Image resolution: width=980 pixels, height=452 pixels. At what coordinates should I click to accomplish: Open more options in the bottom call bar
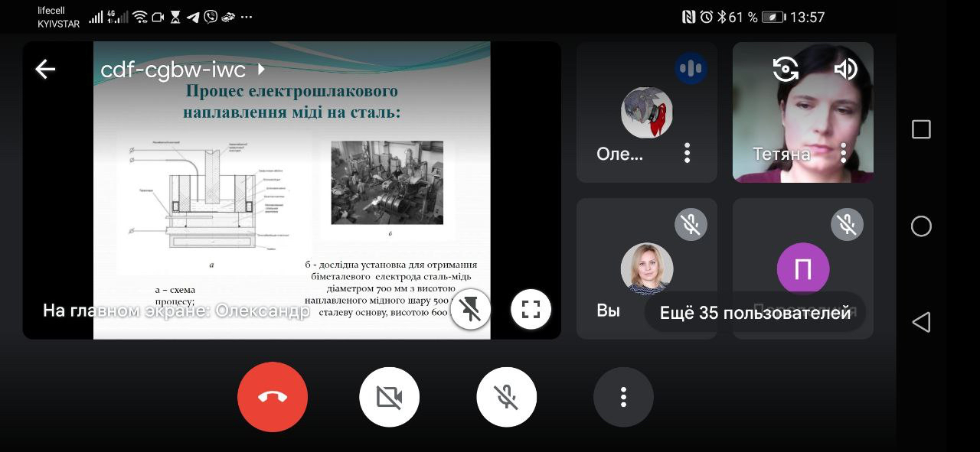(623, 397)
